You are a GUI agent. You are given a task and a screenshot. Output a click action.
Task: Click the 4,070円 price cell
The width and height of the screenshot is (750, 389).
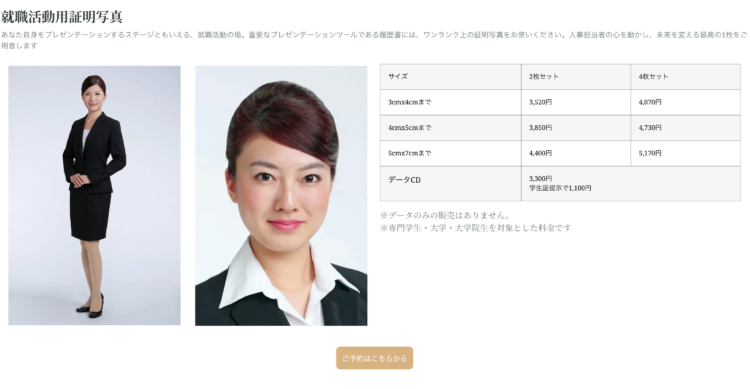tap(685, 102)
